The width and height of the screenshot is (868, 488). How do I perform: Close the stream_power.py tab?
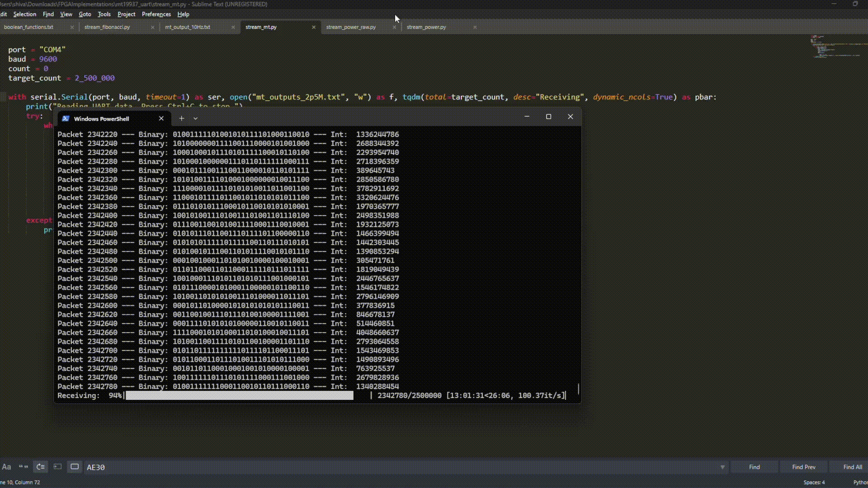coord(475,27)
